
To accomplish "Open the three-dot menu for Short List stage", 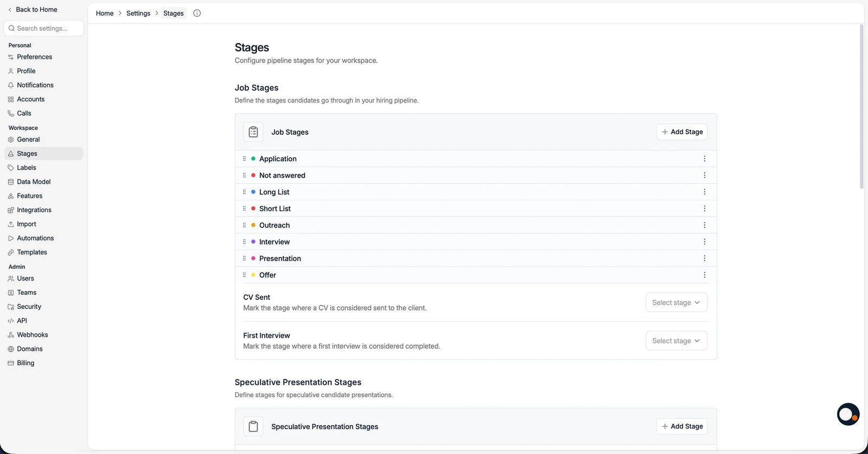I will coord(704,209).
